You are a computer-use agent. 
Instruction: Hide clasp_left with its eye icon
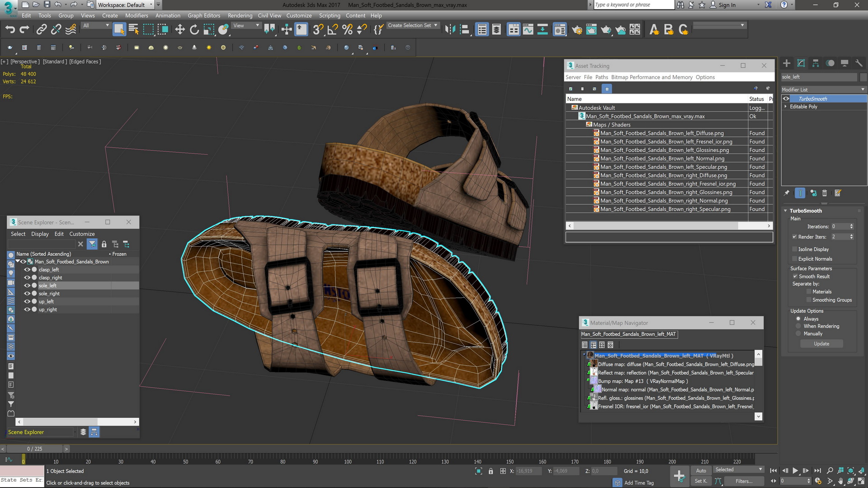(27, 270)
